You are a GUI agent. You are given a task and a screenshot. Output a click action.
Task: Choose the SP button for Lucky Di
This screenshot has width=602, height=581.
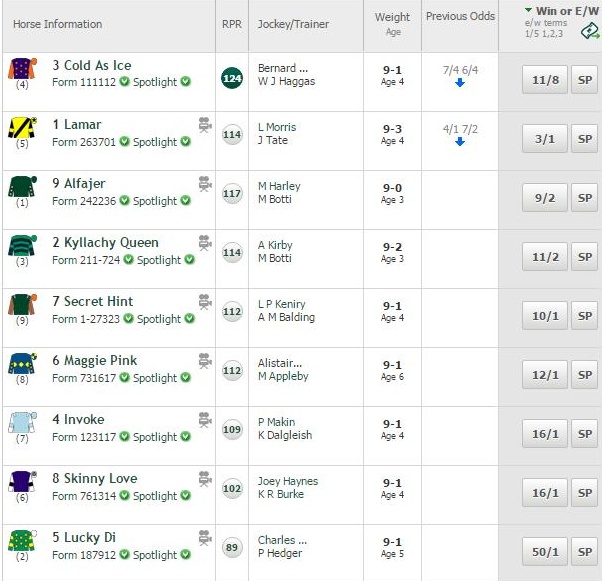(584, 551)
